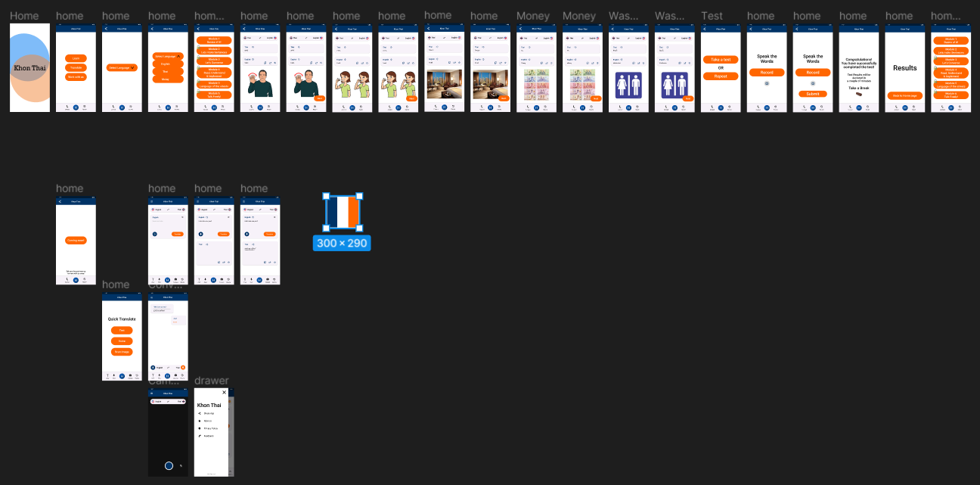Click the "drawer" frame label
Viewport: 980px width, 485px height.
(x=211, y=381)
